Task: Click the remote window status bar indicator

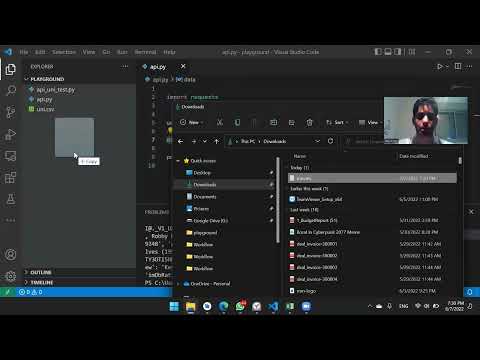Action: click(8, 292)
